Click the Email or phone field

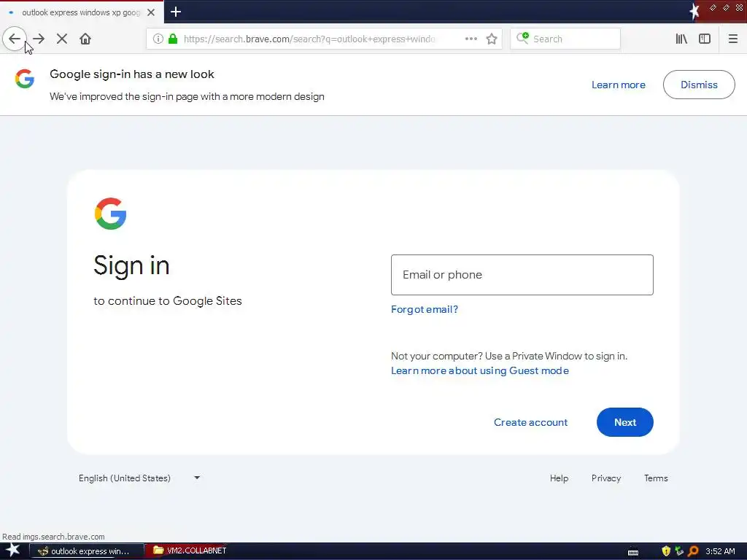522,275
